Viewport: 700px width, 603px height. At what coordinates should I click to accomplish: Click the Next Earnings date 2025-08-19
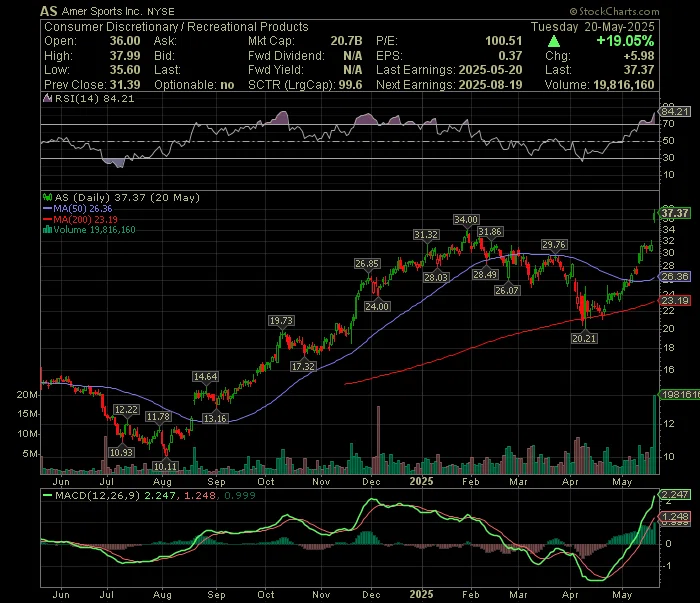click(x=490, y=84)
